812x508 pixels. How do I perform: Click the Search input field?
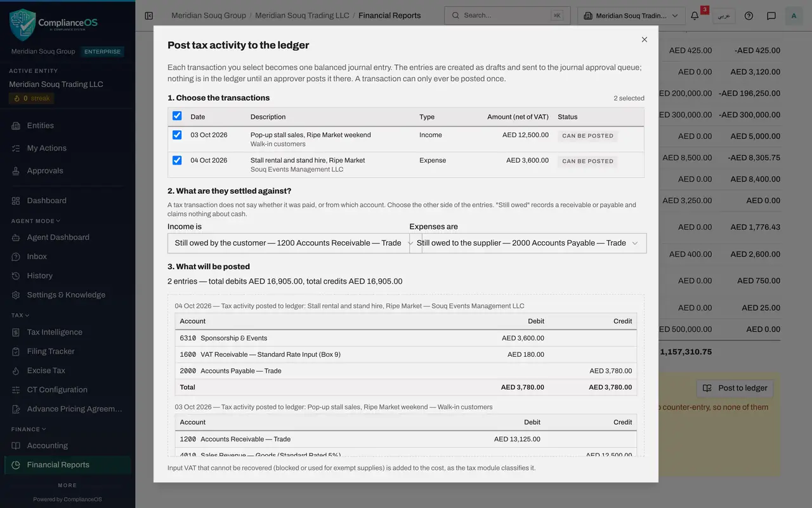(x=506, y=16)
